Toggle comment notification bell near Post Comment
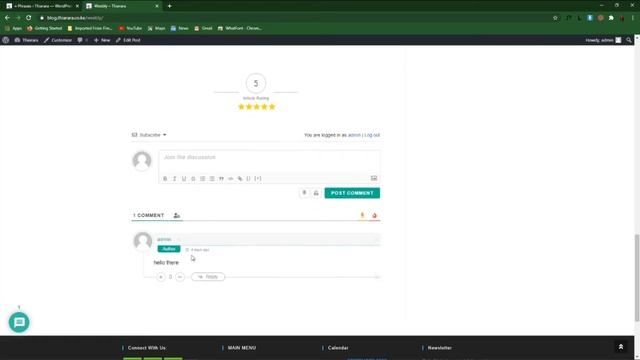This screenshot has height=360, width=640. (304, 193)
